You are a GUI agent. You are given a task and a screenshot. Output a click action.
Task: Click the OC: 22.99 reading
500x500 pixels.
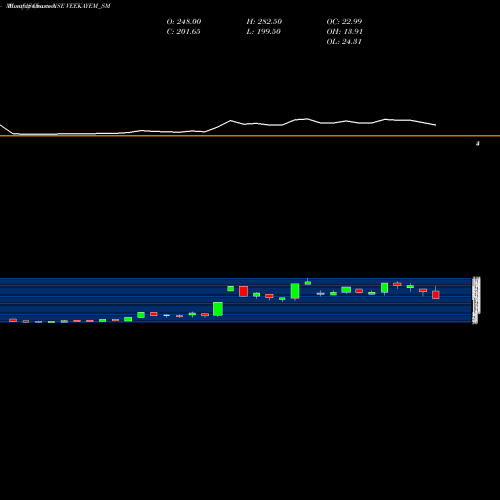pos(344,22)
